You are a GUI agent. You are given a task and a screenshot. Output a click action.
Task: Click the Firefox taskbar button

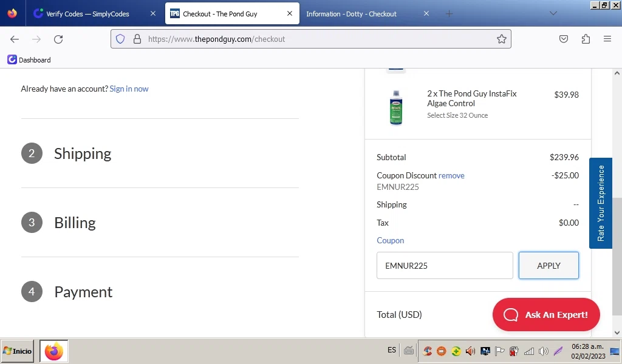tap(54, 351)
